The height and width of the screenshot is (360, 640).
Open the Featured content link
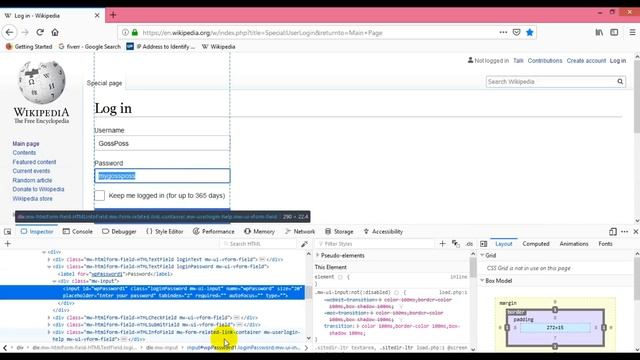pos(34,162)
